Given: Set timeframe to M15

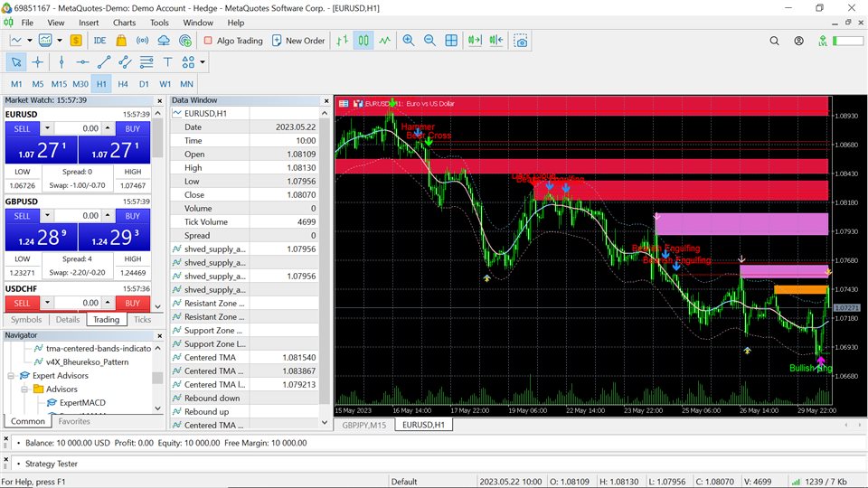Looking at the screenshot, I should click(x=59, y=84).
